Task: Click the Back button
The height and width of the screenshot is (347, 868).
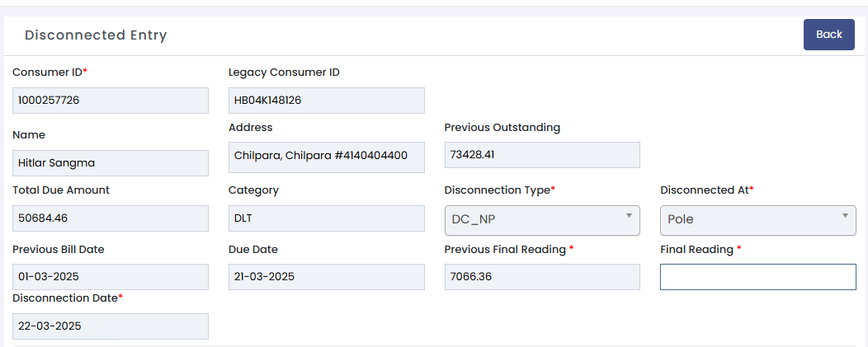Action: (x=828, y=35)
